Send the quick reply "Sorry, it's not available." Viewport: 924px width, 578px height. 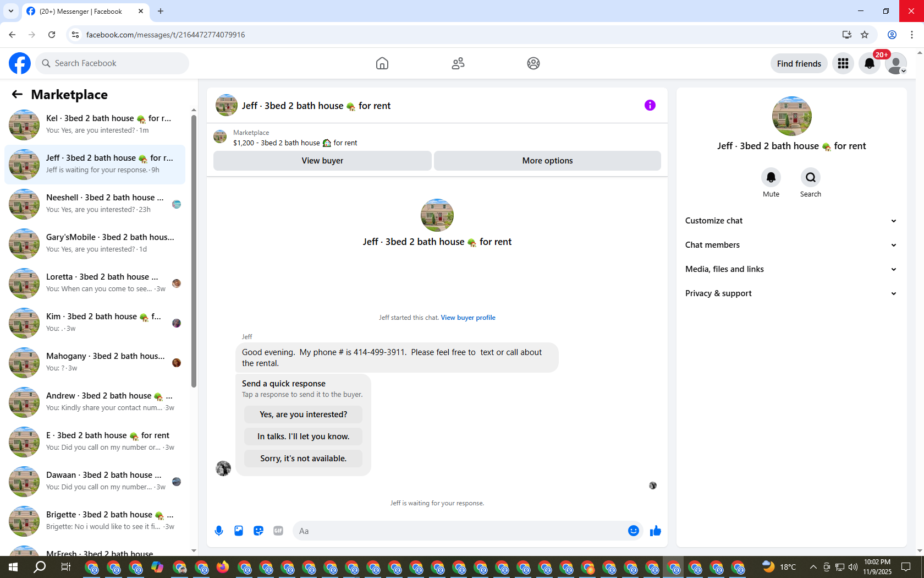pos(304,459)
